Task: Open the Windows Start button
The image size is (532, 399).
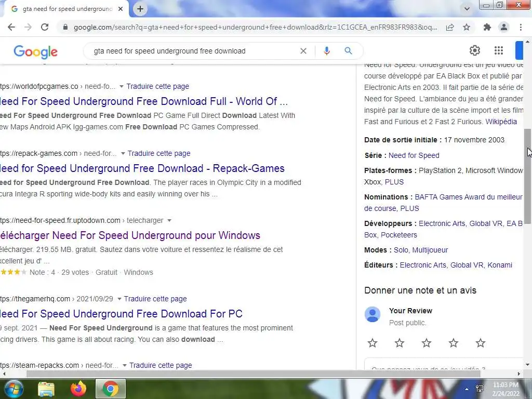Action: click(x=13, y=389)
